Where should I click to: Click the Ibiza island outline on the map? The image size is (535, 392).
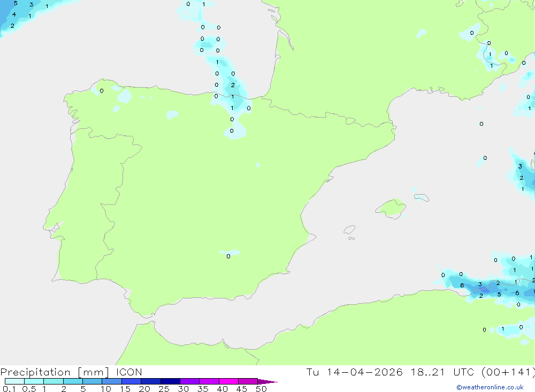pos(349,229)
